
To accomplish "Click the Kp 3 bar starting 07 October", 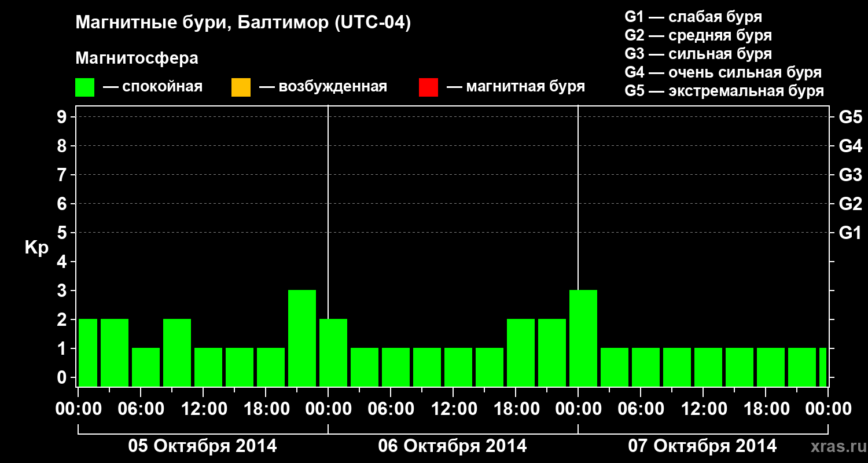I will coord(583,338).
